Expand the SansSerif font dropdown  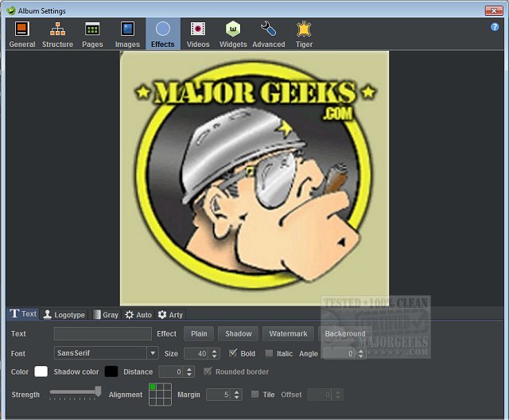tap(152, 353)
